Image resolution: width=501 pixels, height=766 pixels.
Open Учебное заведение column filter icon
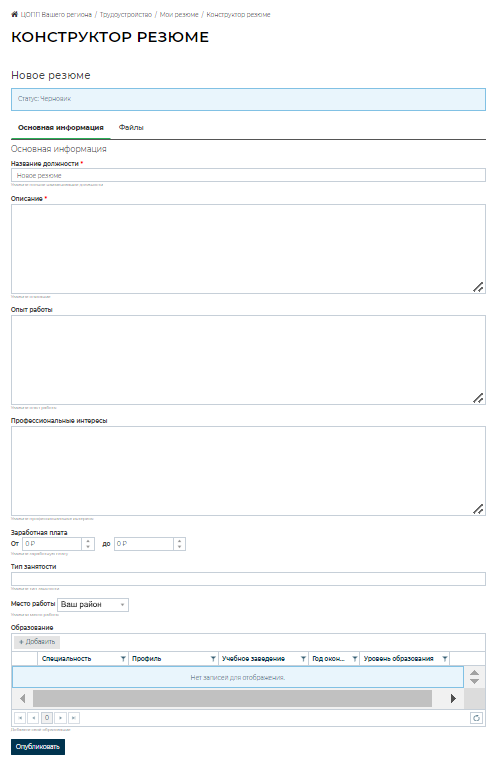(303, 659)
